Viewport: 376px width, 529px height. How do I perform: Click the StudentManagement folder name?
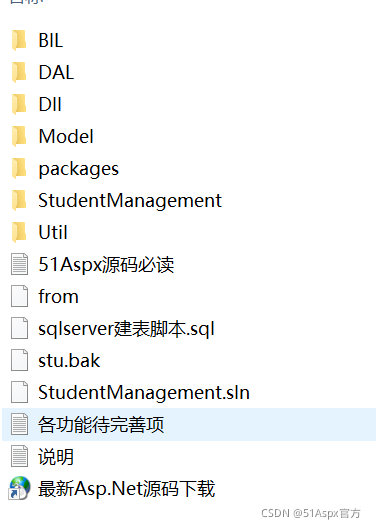click(130, 201)
